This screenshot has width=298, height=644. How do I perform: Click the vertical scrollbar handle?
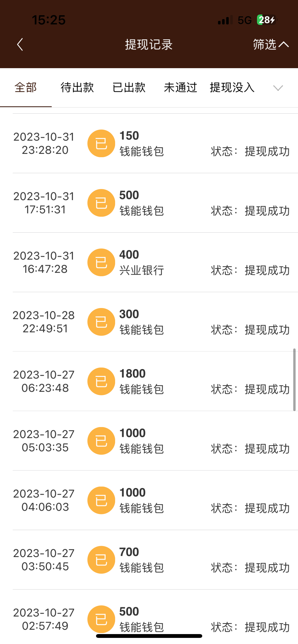(294, 379)
